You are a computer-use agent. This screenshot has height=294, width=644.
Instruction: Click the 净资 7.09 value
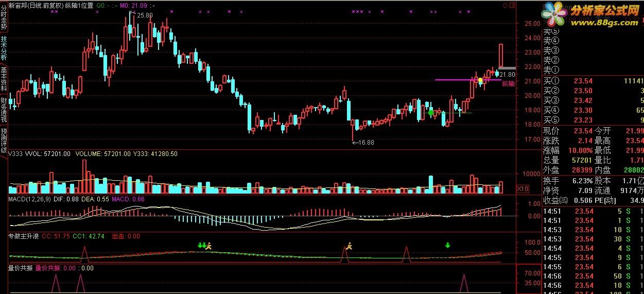click(585, 191)
